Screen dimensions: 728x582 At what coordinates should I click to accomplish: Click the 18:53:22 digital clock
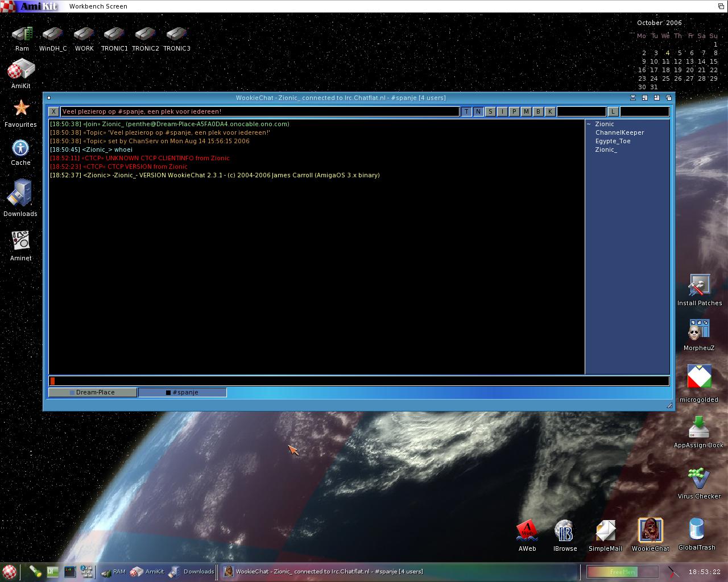coord(704,572)
